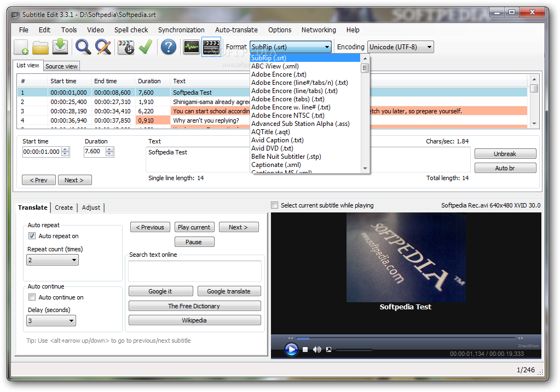This screenshot has height=392, width=560.
Task: Switch to the Adjust tab
Action: pyautogui.click(x=91, y=207)
